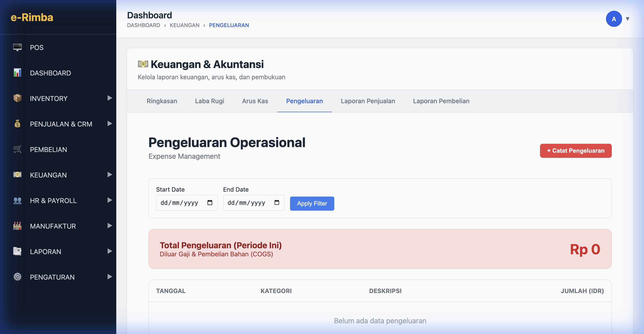The height and width of the screenshot is (334, 644).
Task: Click the Pengaturan gear icon
Action: 17,277
